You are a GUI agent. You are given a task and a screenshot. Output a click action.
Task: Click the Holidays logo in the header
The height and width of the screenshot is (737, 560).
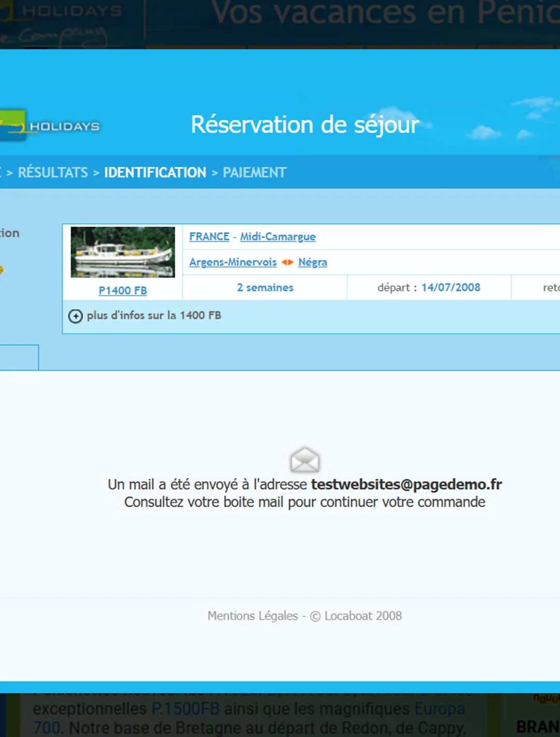coord(50,126)
